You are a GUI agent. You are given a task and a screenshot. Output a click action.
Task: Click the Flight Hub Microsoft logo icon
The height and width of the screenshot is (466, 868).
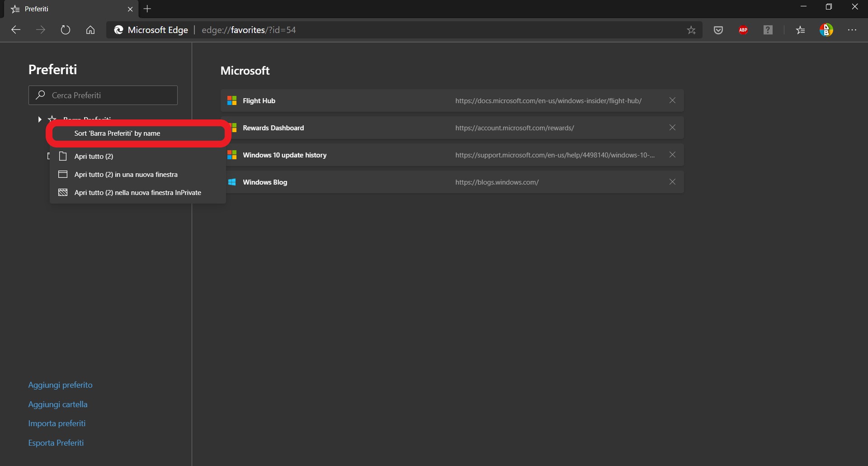pyautogui.click(x=232, y=100)
